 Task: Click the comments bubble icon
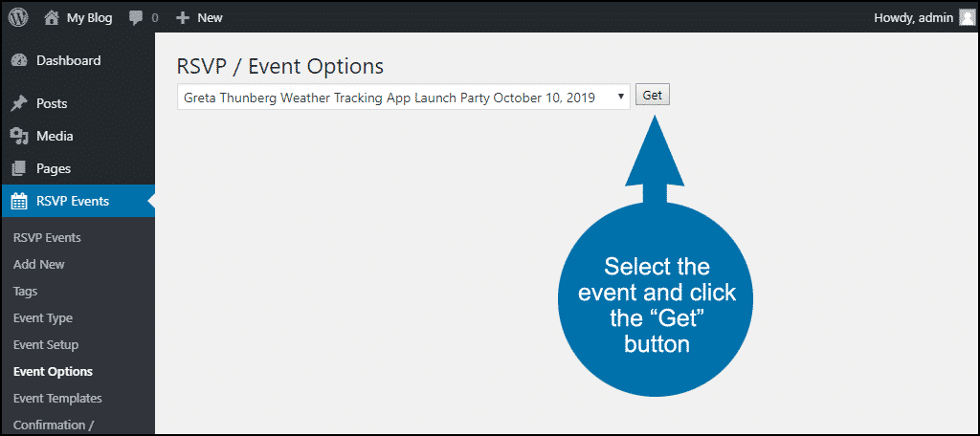point(136,18)
